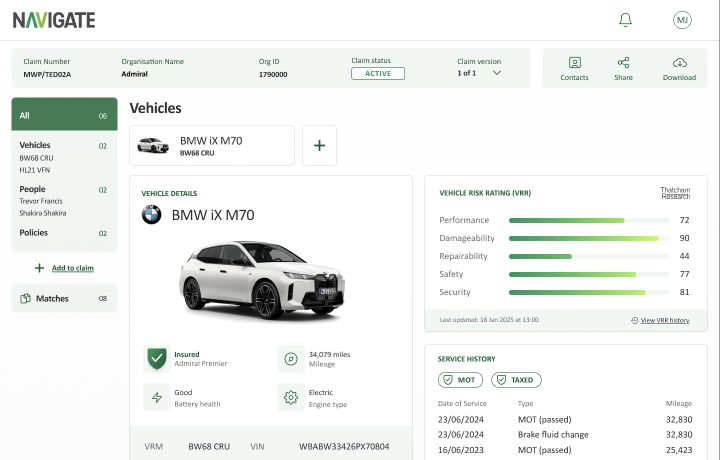
Task: Open the Matches section
Action: (x=64, y=298)
